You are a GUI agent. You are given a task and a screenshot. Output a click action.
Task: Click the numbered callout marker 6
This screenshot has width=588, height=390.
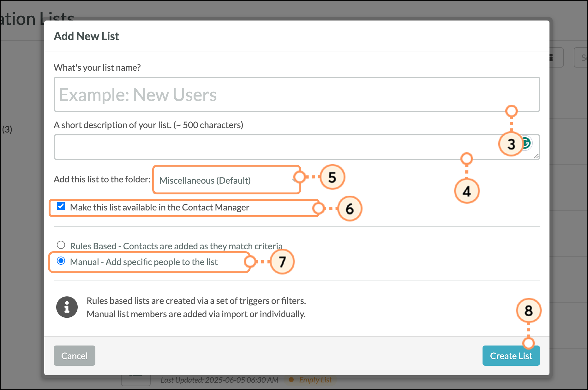pos(350,209)
